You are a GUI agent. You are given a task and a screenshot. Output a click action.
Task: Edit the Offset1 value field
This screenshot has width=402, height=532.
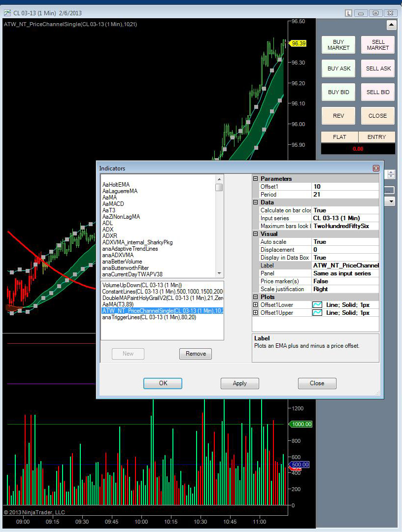345,187
